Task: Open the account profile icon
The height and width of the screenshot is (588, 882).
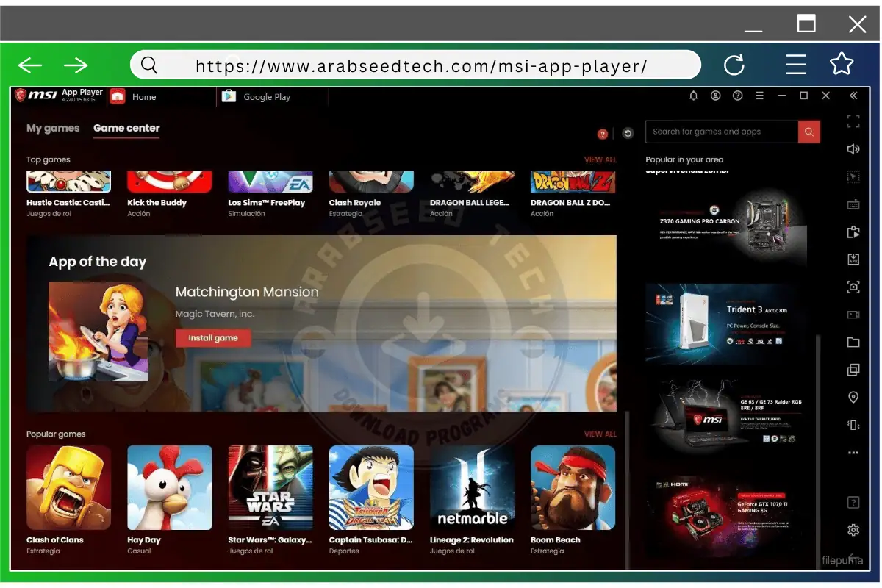Action: coord(715,96)
